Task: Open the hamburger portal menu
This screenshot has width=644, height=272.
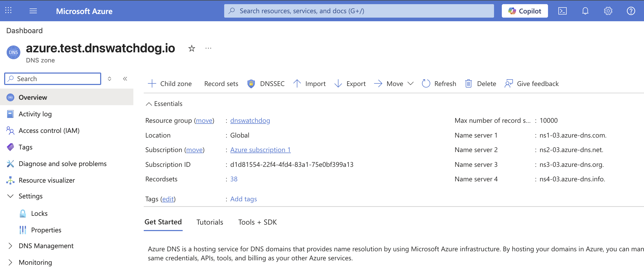Action: [33, 11]
